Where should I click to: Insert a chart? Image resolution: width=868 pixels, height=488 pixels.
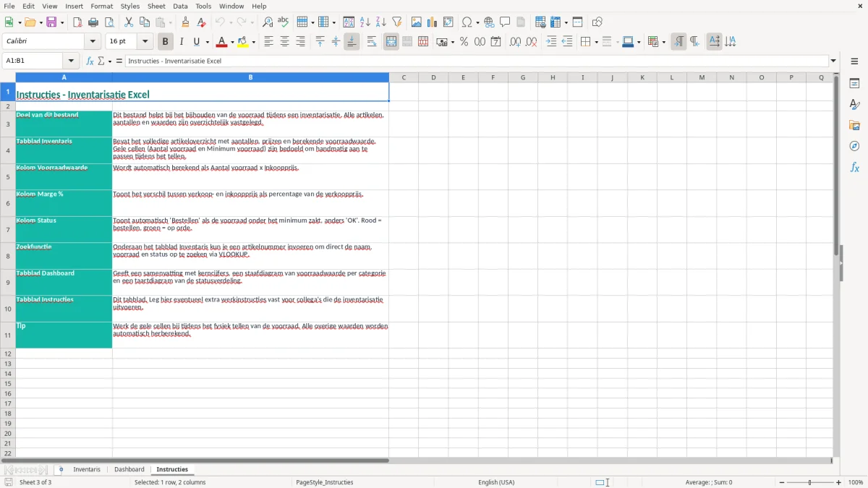[433, 22]
